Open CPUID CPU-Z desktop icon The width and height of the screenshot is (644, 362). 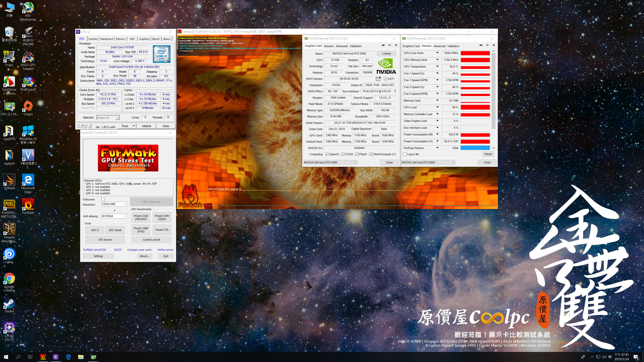point(9,331)
